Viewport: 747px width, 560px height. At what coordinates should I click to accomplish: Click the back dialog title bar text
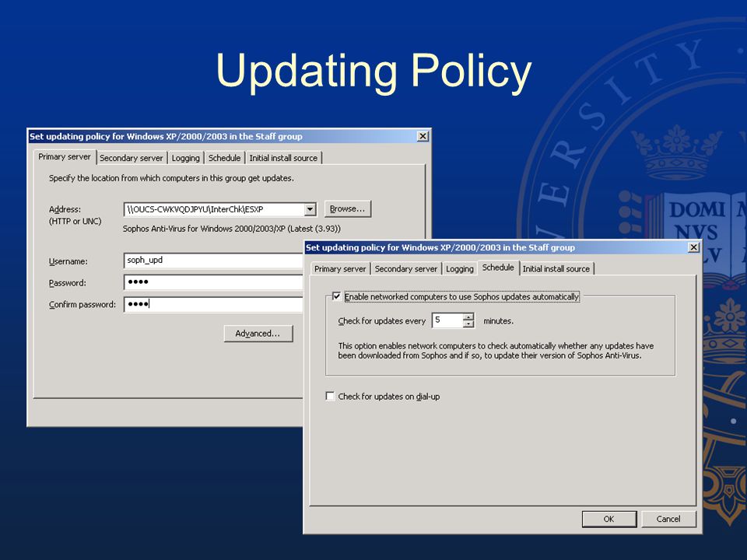[166, 137]
